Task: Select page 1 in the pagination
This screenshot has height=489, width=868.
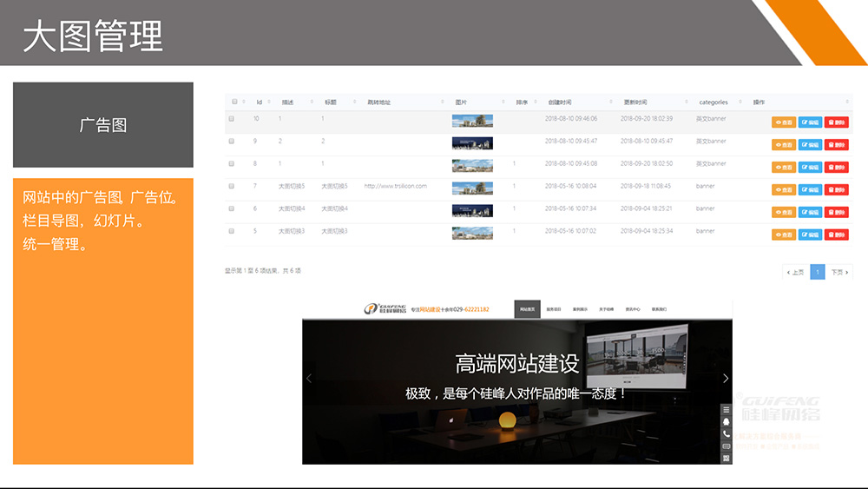Action: 817,272
